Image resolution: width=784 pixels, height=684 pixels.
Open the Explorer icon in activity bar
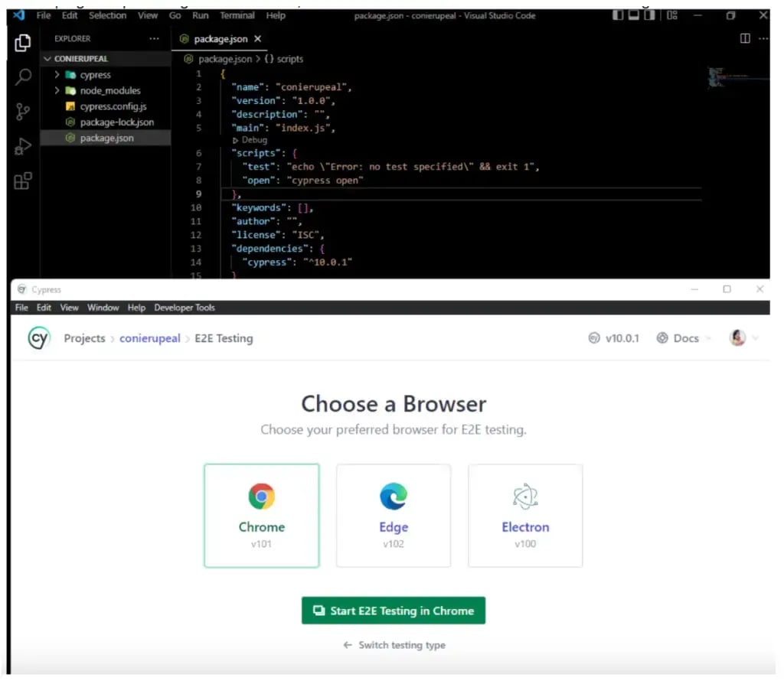click(23, 43)
